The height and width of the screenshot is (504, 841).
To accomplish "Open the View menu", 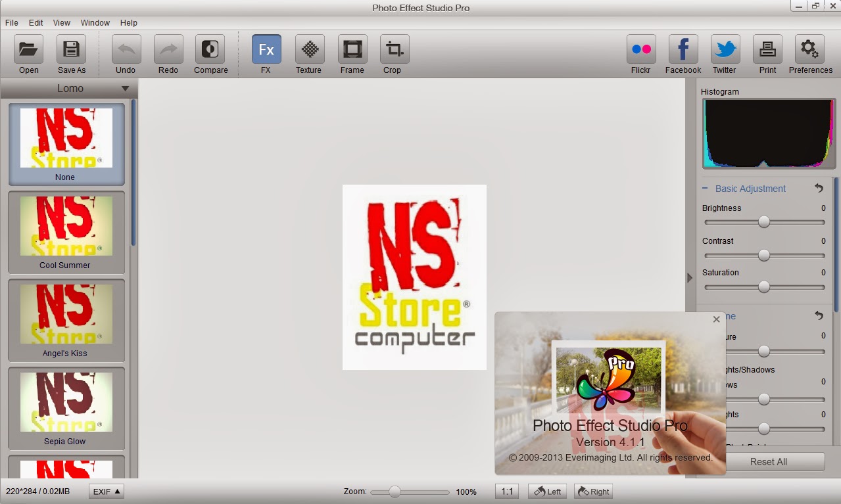I will point(62,22).
